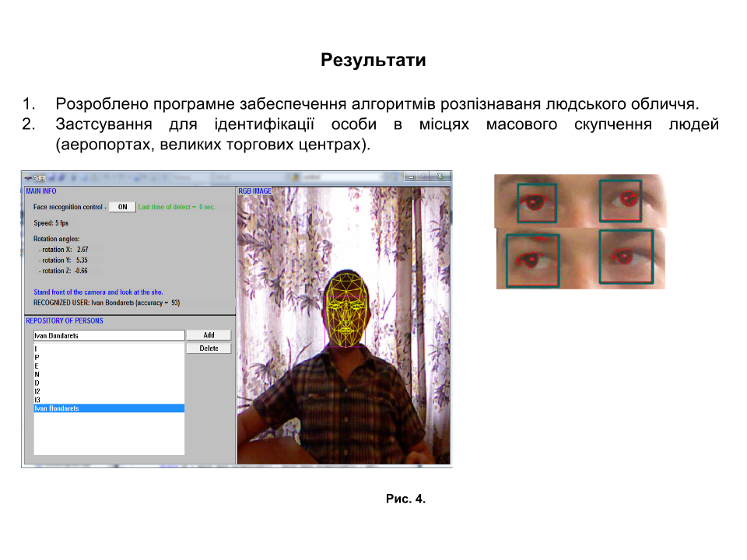
Task: Click 'Last time of detect = 0 sec.' text
Action: coord(177,207)
